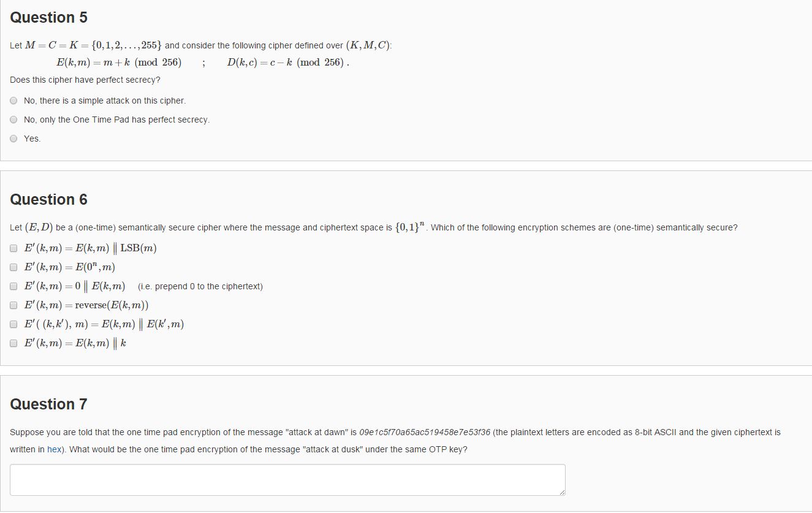Click the decryption formula D(k,c) = c−k

pyautogui.click(x=287, y=63)
